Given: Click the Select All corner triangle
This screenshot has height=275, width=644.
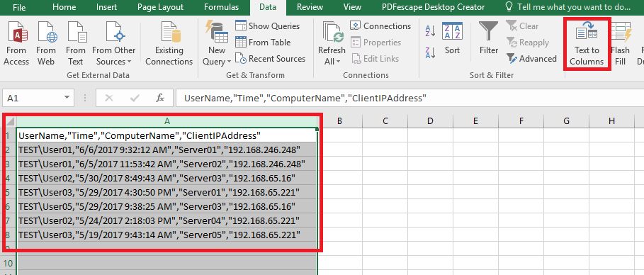Looking at the screenshot, I should point(10,121).
